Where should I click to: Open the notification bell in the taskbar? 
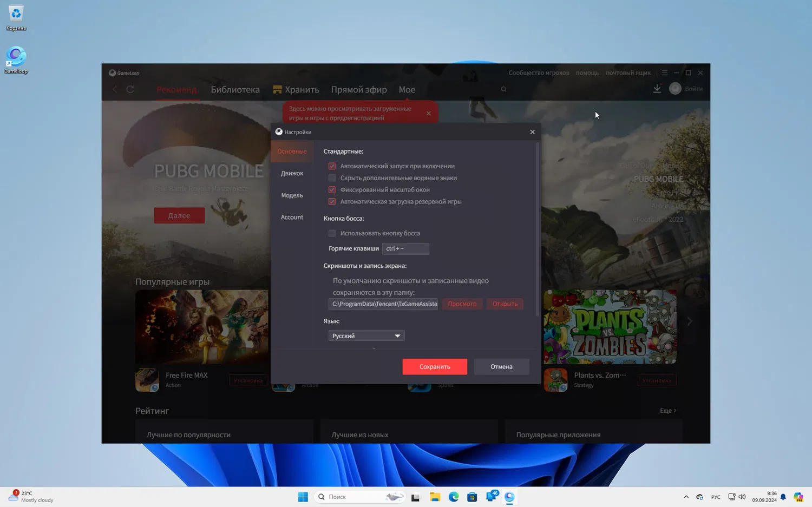tap(783, 497)
